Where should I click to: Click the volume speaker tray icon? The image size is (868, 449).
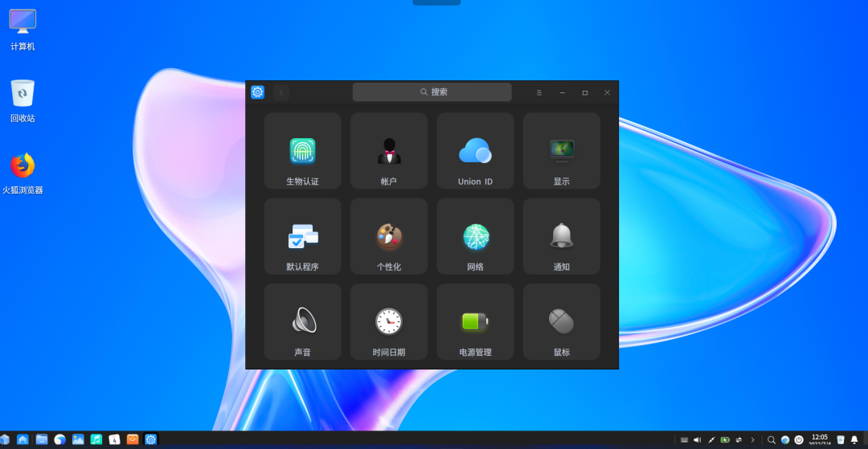click(698, 439)
